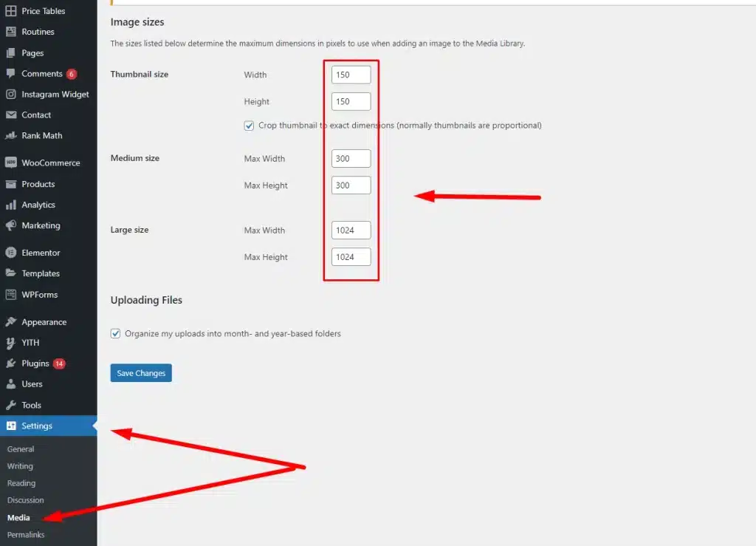
Task: Click Thumbnail size Height input field
Action: click(351, 102)
